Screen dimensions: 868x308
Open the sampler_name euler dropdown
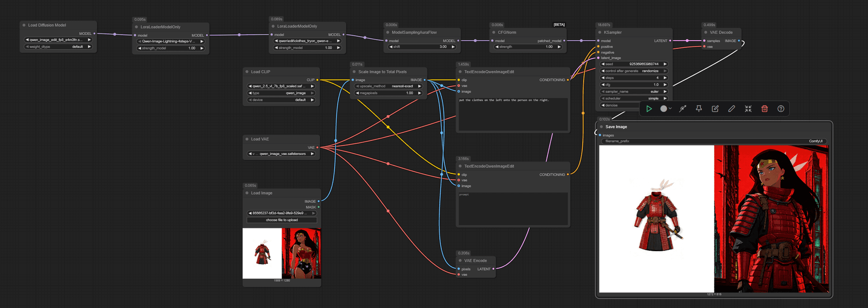634,92
